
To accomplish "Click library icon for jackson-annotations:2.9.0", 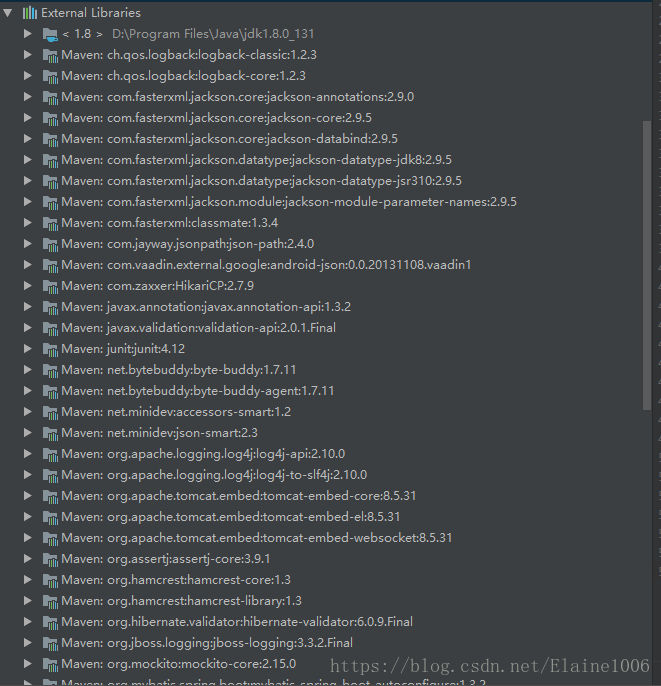I will coord(50,97).
